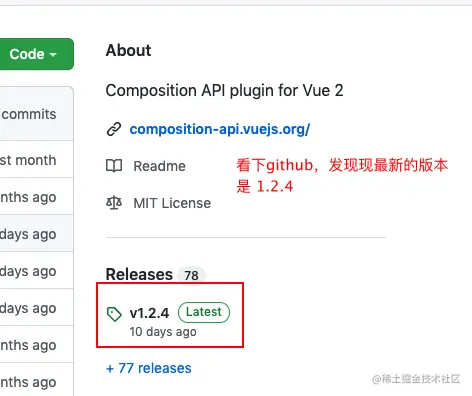472x396 pixels.
Task: Click the link chain icon beside website URL
Action: pyautogui.click(x=114, y=129)
